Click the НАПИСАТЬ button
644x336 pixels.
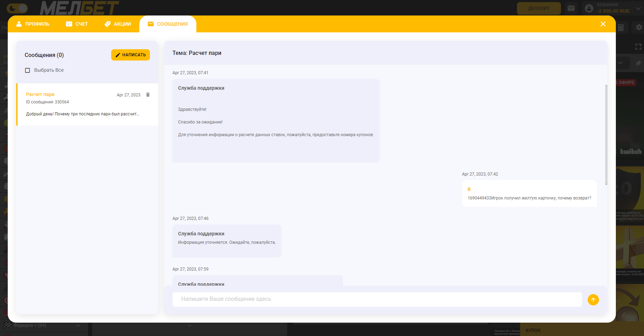pos(131,55)
